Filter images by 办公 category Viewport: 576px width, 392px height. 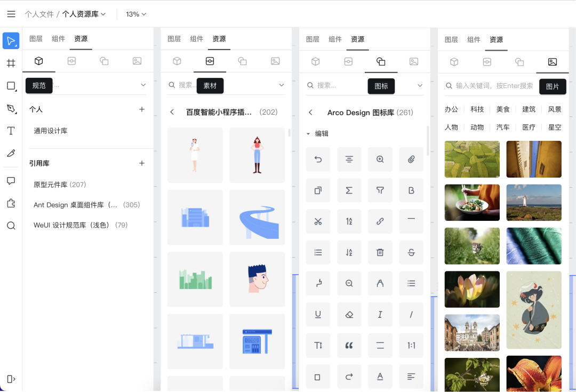(x=451, y=109)
